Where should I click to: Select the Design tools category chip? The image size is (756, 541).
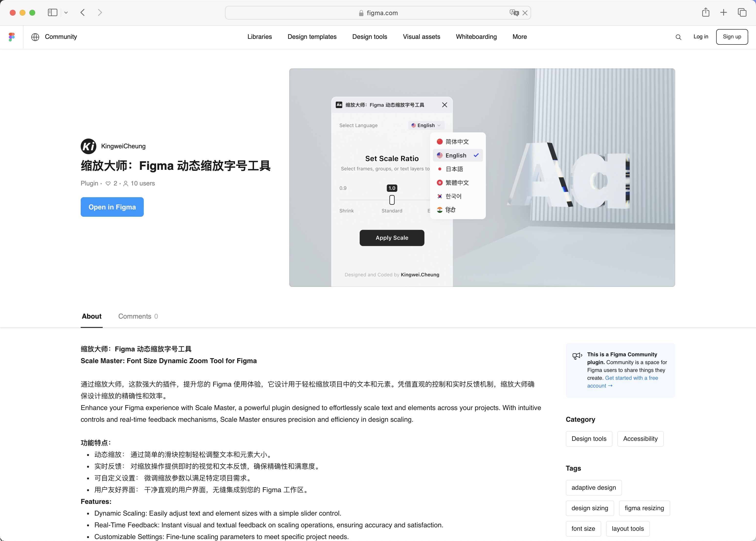click(589, 439)
